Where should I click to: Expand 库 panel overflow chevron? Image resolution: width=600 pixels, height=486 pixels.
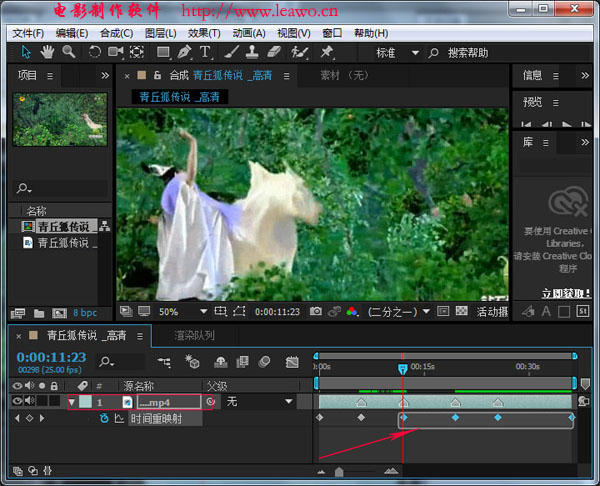click(585, 142)
